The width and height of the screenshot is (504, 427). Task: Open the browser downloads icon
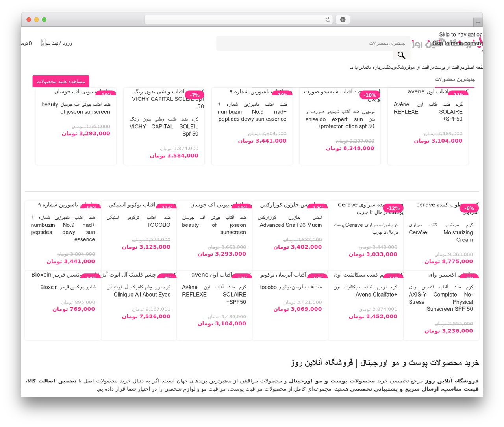pyautogui.click(x=343, y=20)
